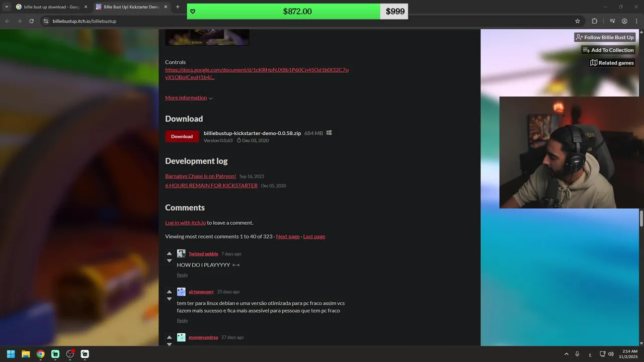Image resolution: width=644 pixels, height=362 pixels.
Task: Focus the address bar URL
Action: 85,21
